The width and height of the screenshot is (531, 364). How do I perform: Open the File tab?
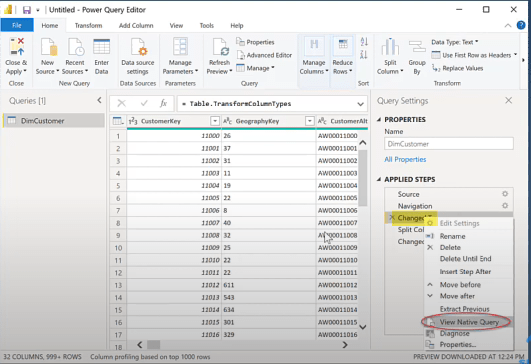pos(17,25)
